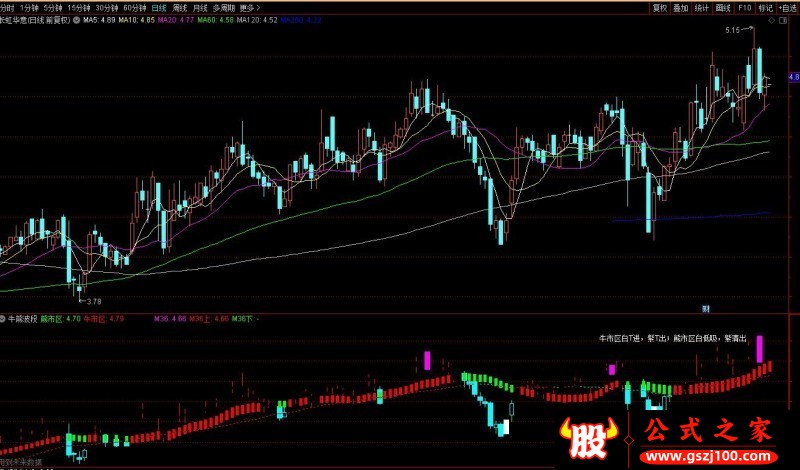The image size is (800, 470).
Task: Select the 15分钟 period tab
Action: click(79, 8)
